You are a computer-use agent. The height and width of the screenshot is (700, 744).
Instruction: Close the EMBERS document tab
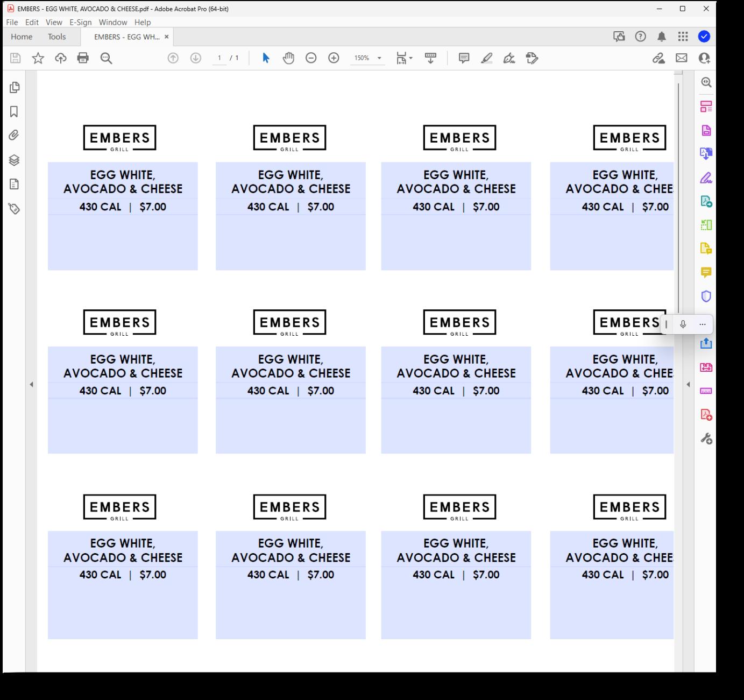coord(167,37)
